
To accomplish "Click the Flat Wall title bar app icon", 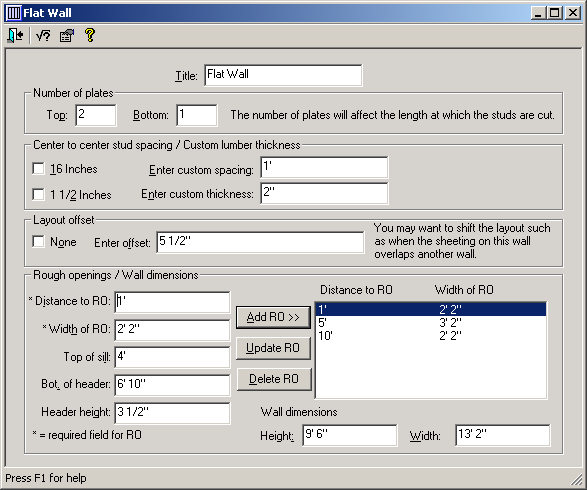I will [x=14, y=13].
